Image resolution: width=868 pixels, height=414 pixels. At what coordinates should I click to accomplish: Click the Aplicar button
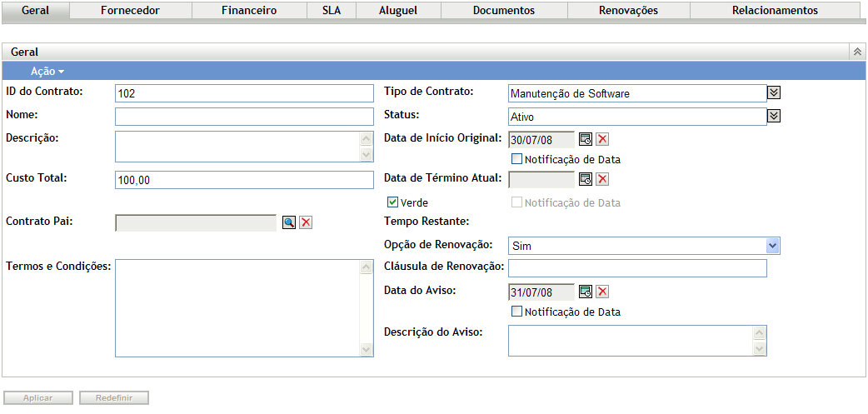pos(38,398)
